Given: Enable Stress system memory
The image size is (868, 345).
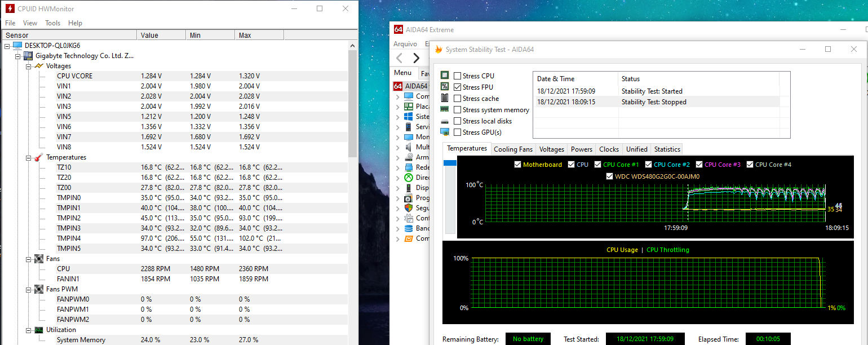Looking at the screenshot, I should pyautogui.click(x=458, y=110).
